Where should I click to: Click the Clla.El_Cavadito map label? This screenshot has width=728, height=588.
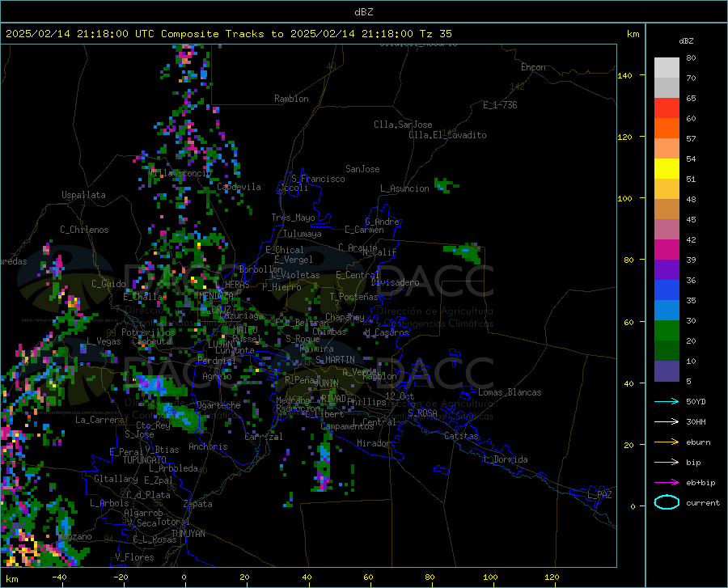(447, 135)
